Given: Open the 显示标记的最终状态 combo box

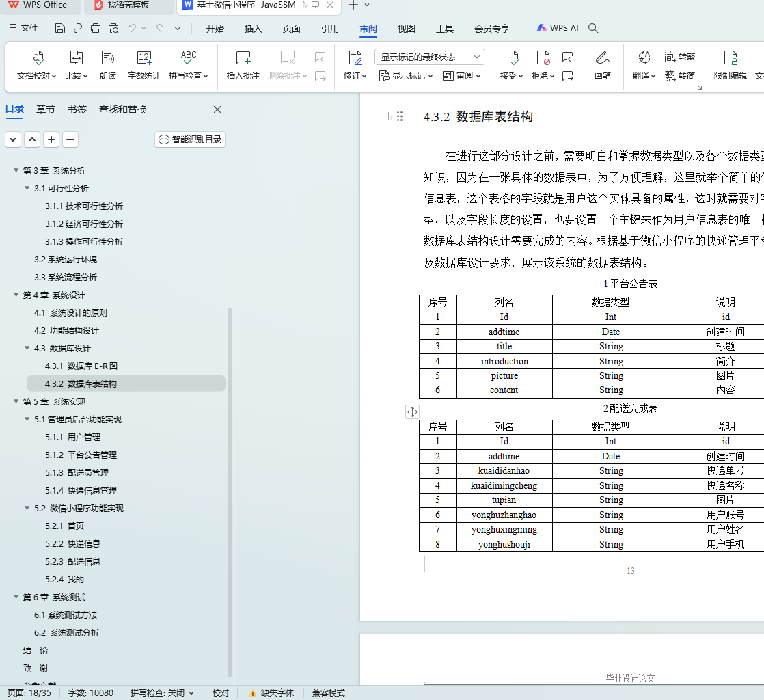Looking at the screenshot, I should point(430,57).
